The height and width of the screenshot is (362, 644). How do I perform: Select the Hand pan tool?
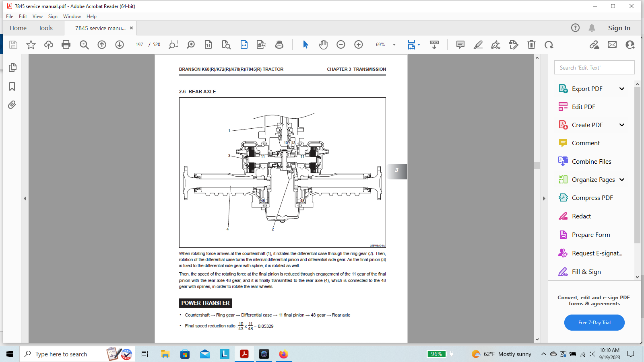[323, 45]
